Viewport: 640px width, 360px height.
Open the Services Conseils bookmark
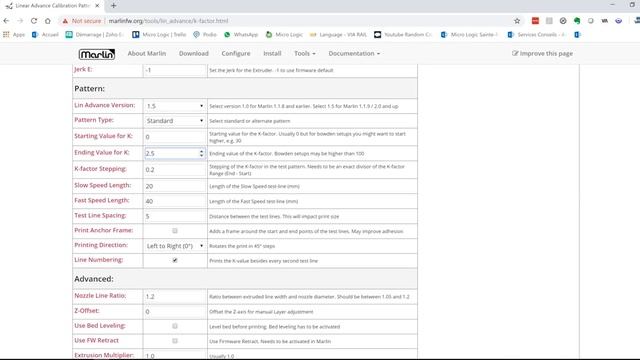click(x=536, y=35)
